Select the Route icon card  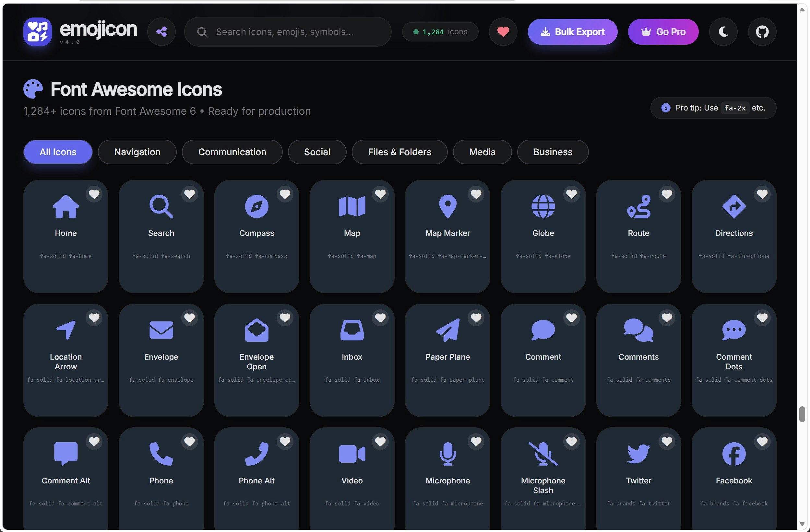tap(638, 237)
